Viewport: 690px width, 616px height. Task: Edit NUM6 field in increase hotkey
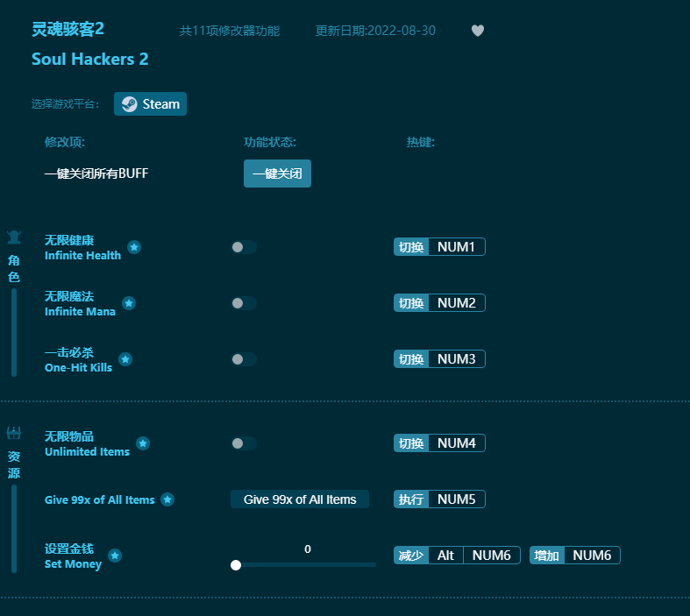pos(592,556)
